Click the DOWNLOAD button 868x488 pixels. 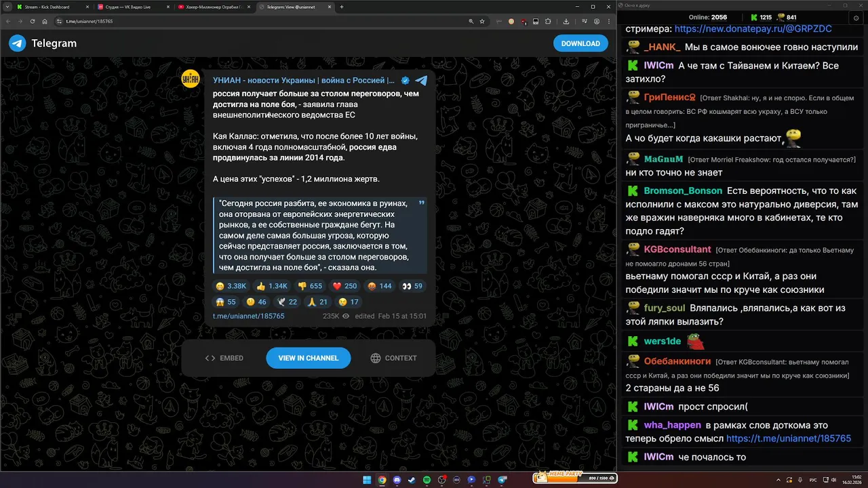[x=580, y=43]
